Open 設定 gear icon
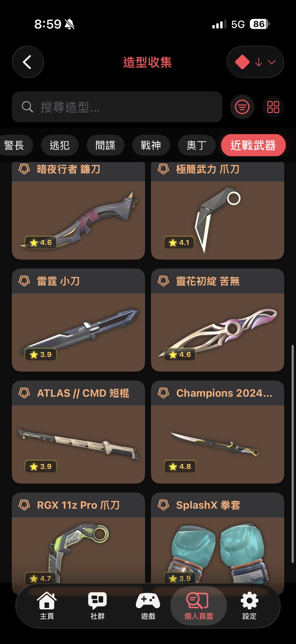The height and width of the screenshot is (644, 296). (249, 606)
